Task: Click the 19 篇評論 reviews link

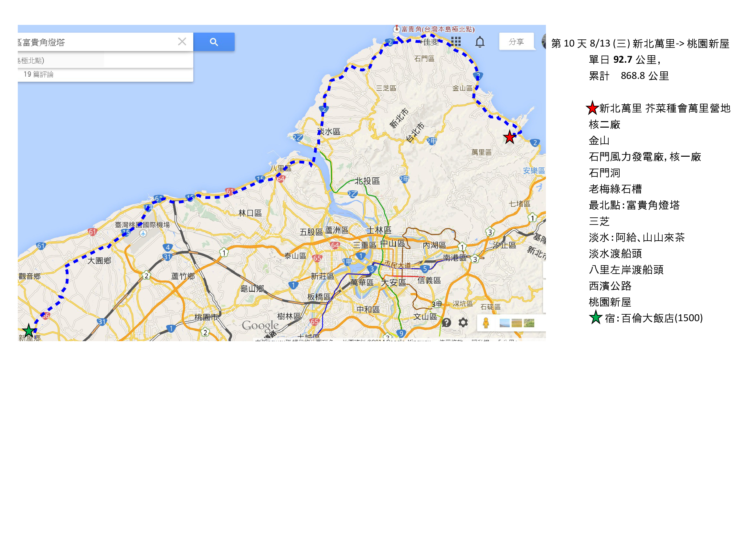Action: (38, 74)
